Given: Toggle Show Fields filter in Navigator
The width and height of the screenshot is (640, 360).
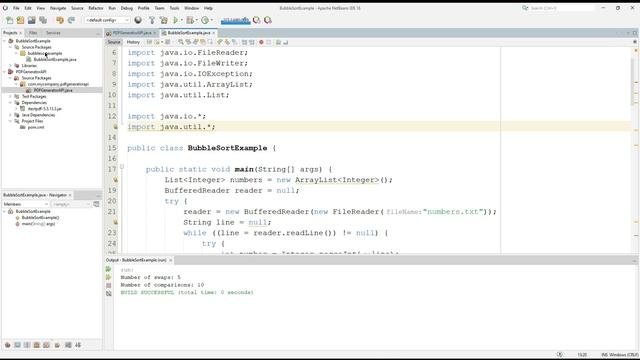Looking at the screenshot, I should click(x=17, y=345).
